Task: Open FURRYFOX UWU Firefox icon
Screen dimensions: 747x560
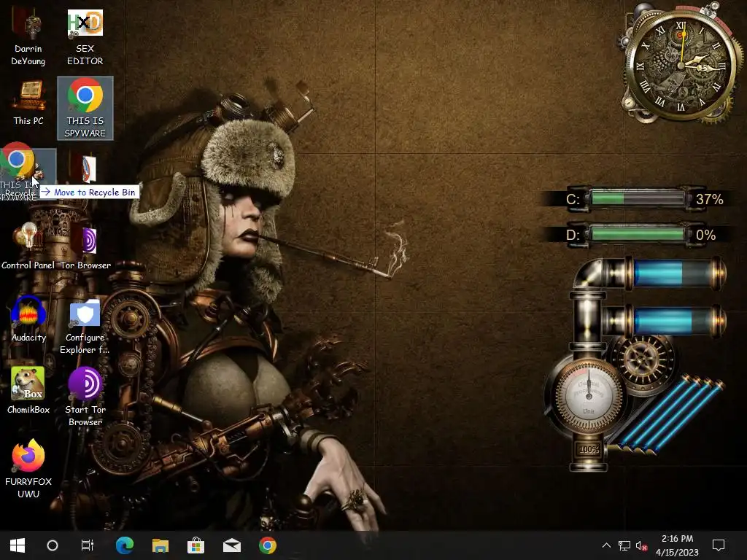Action: 28,469
